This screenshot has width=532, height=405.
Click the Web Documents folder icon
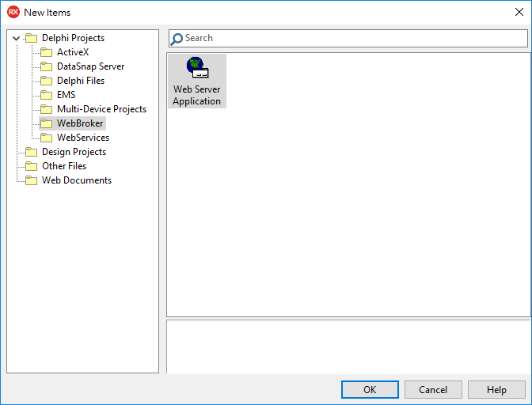pyautogui.click(x=32, y=180)
